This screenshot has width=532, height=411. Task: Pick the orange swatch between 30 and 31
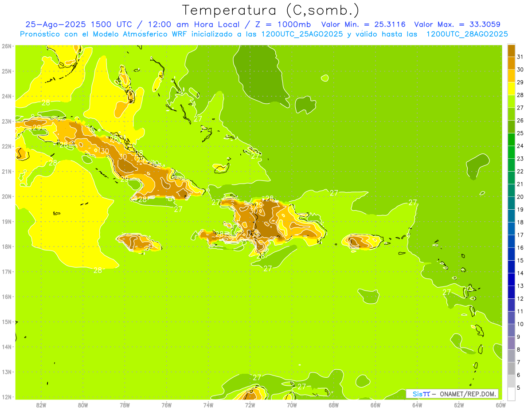tap(511, 63)
